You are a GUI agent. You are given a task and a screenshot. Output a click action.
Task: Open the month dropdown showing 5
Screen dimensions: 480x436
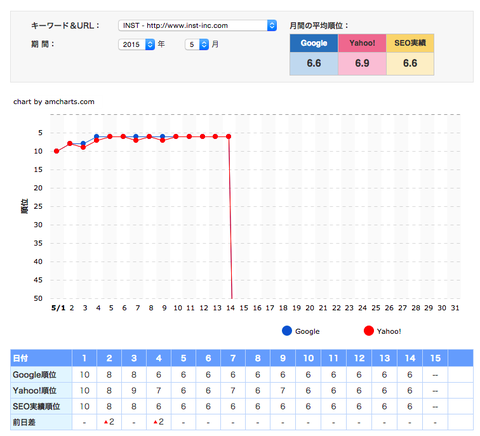click(x=197, y=44)
